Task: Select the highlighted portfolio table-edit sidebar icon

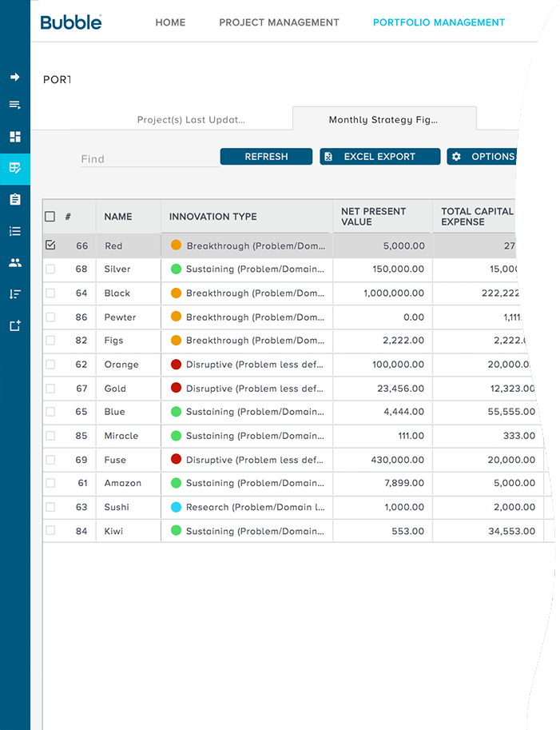Action: tap(15, 168)
